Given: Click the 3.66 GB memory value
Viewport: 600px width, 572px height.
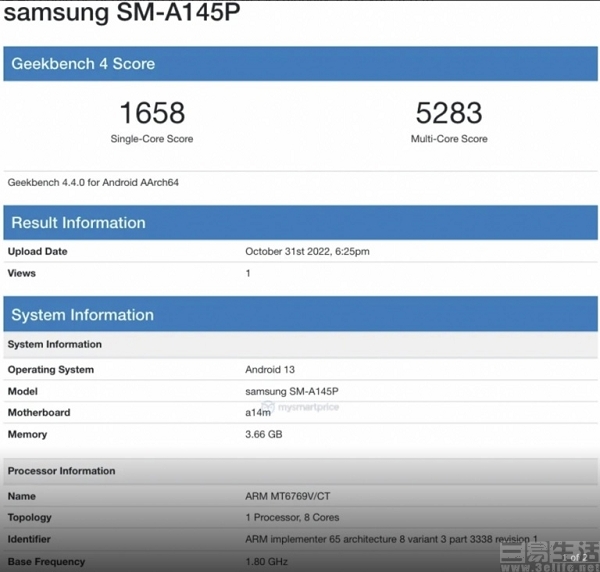Looking at the screenshot, I should pos(266,435).
